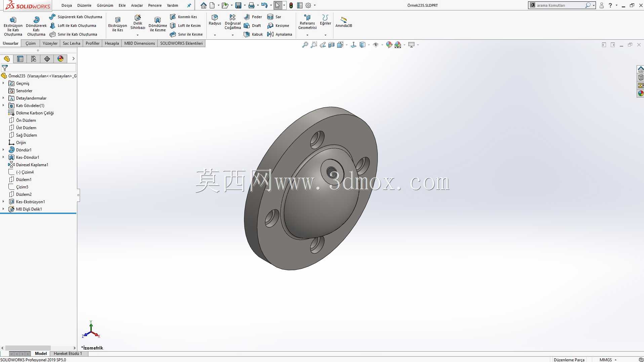Open Appearances color wheel in right task pane
644x362 pixels.
[641, 93]
